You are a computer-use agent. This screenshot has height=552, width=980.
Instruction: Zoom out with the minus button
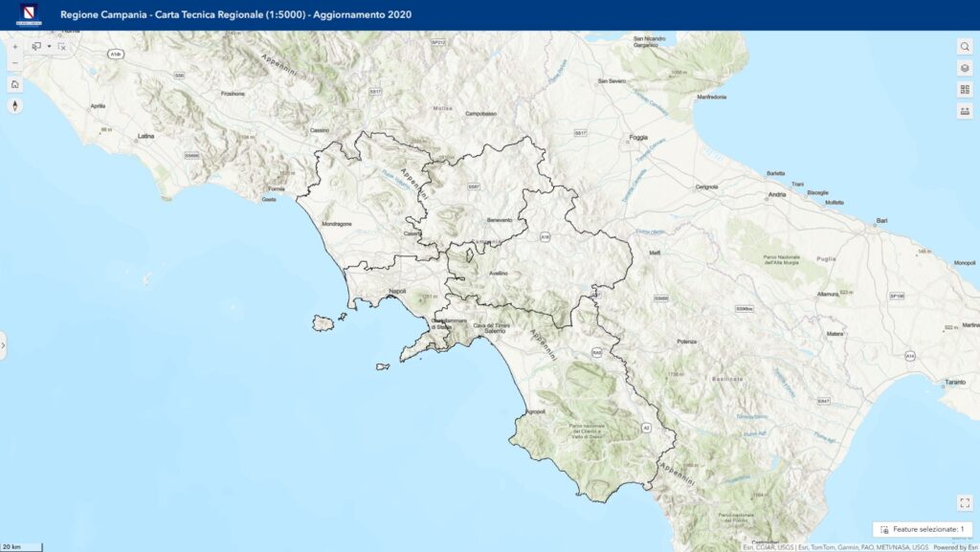[15, 62]
